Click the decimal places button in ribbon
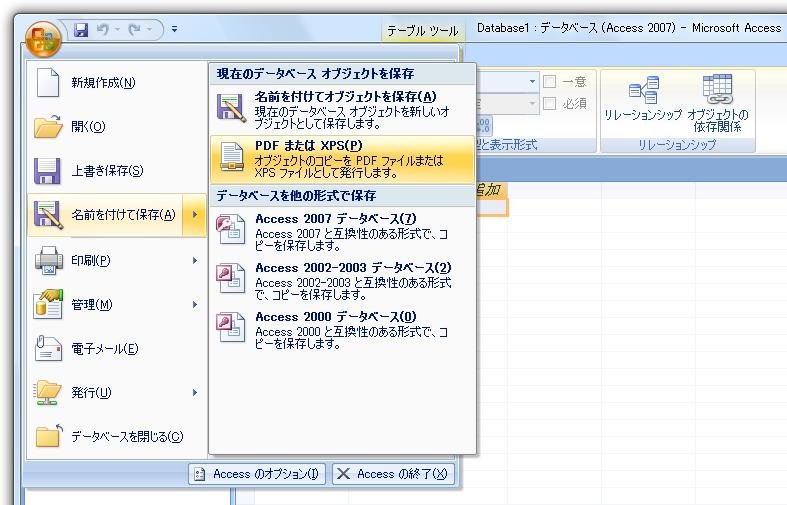787x505 pixels. 483,125
